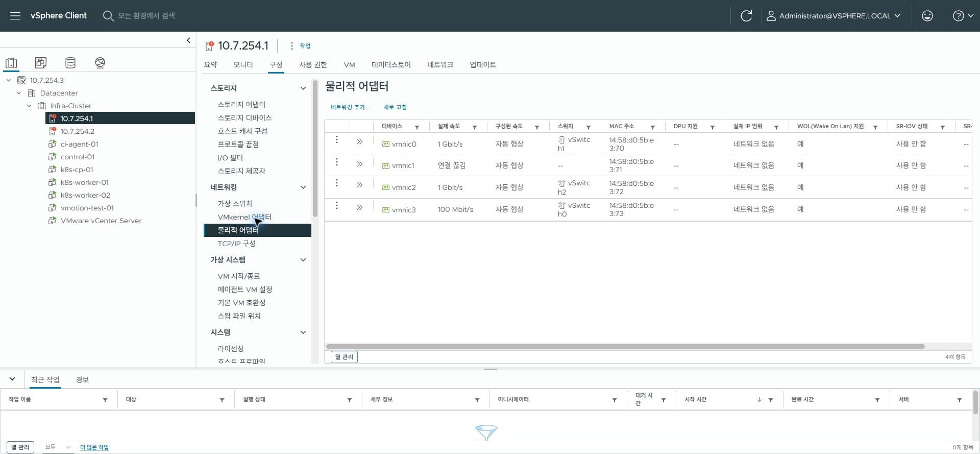Open the 데이터스토어 tab
Screen dimensions: 980x454
coord(391,65)
